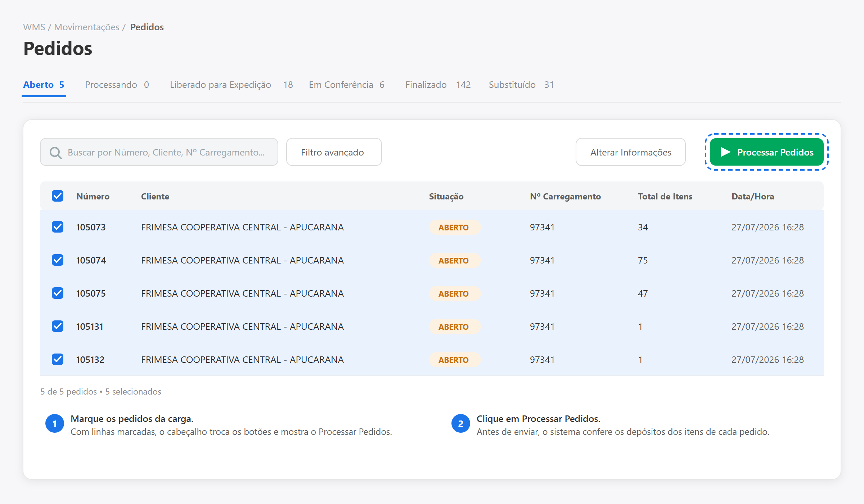The height and width of the screenshot is (504, 864).
Task: Open the Processando tab
Action: (x=117, y=85)
